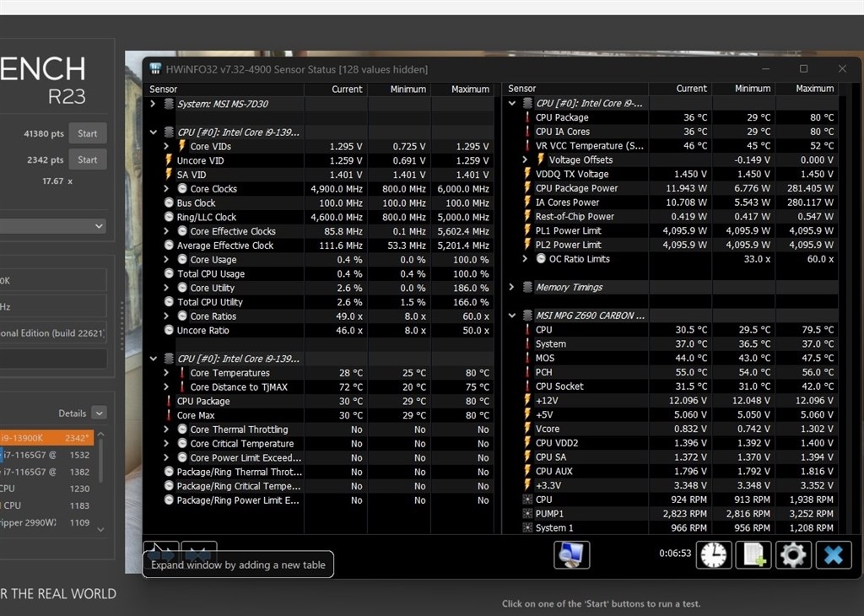Screen dimensions: 864x616
Task: Click the remote monitor computer icon
Action: point(571,555)
